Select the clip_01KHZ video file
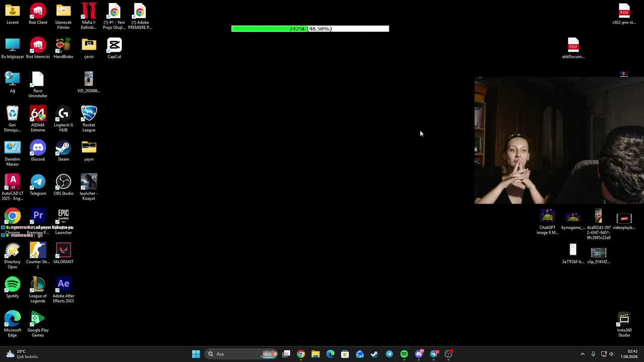 [x=599, y=254]
